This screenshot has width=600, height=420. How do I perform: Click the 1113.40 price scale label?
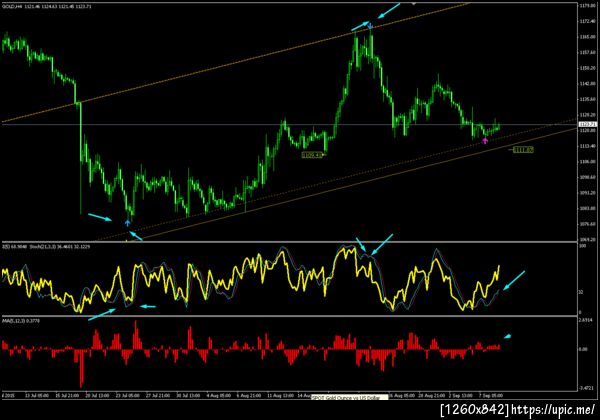pos(587,146)
